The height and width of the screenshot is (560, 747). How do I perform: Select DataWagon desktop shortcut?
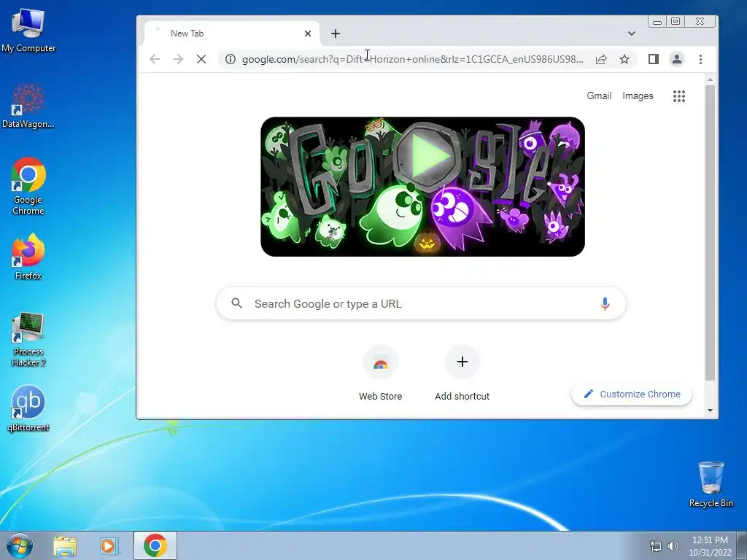[x=28, y=106]
